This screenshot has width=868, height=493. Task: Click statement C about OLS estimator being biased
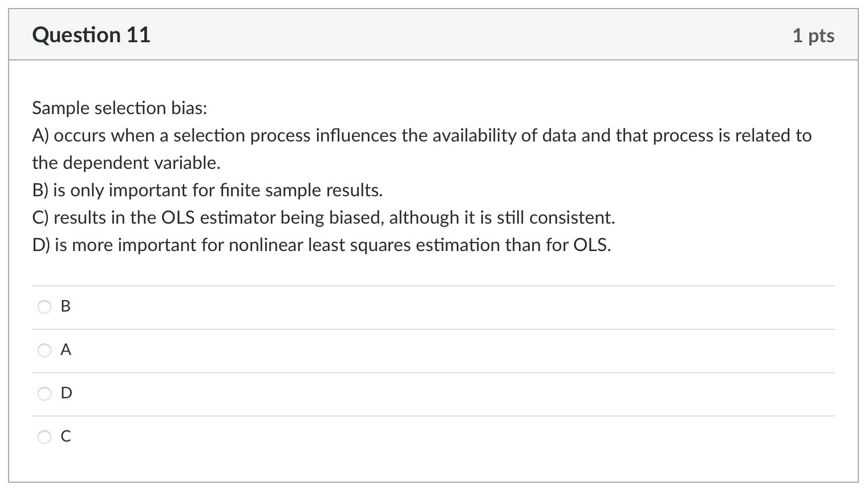(323, 218)
